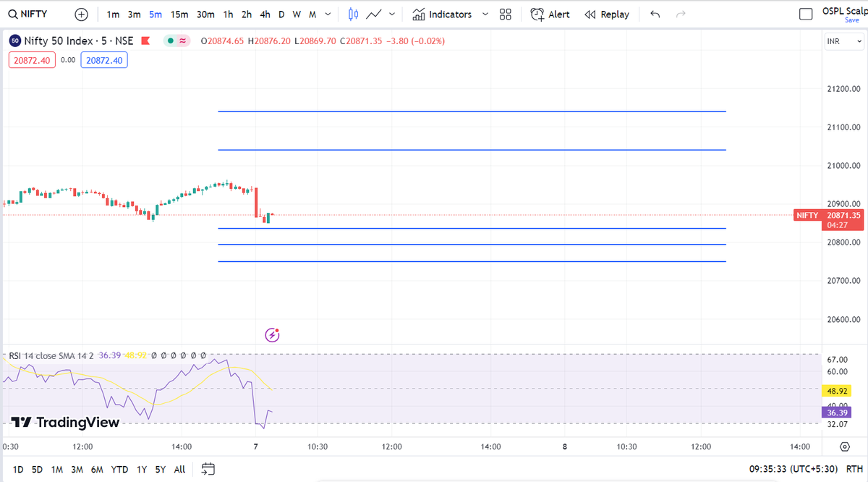Redo the chart action

click(680, 14)
